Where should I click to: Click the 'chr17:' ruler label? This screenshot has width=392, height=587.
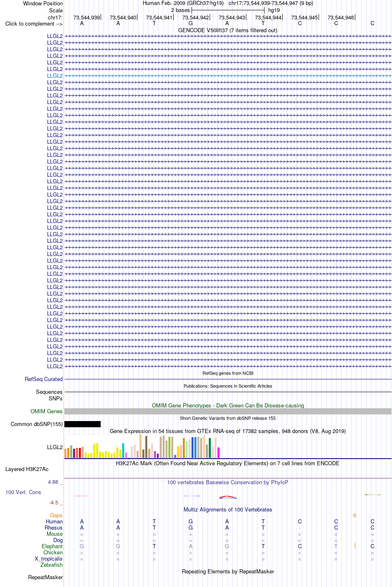[x=55, y=17]
